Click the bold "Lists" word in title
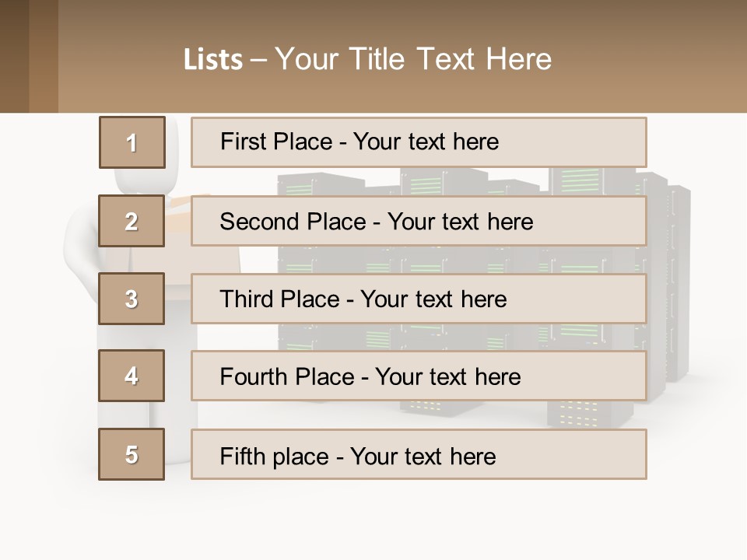747x560 pixels. pyautogui.click(x=213, y=60)
